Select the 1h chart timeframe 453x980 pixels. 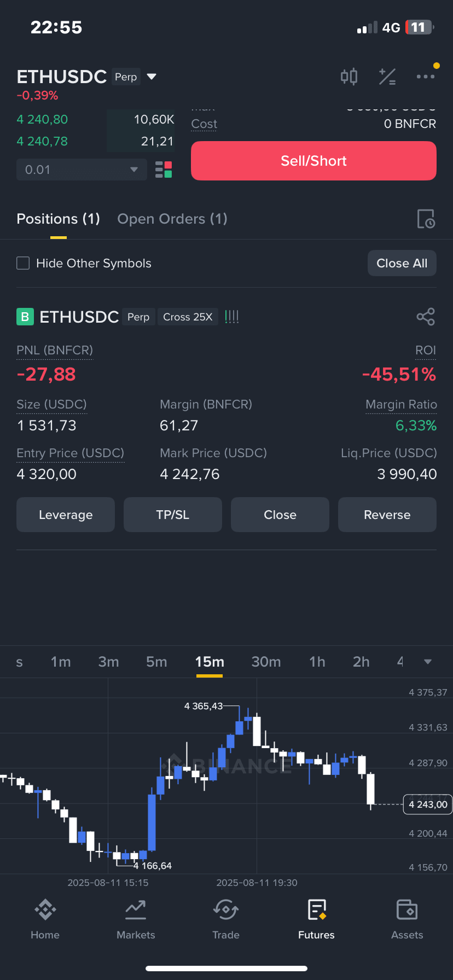point(317,662)
